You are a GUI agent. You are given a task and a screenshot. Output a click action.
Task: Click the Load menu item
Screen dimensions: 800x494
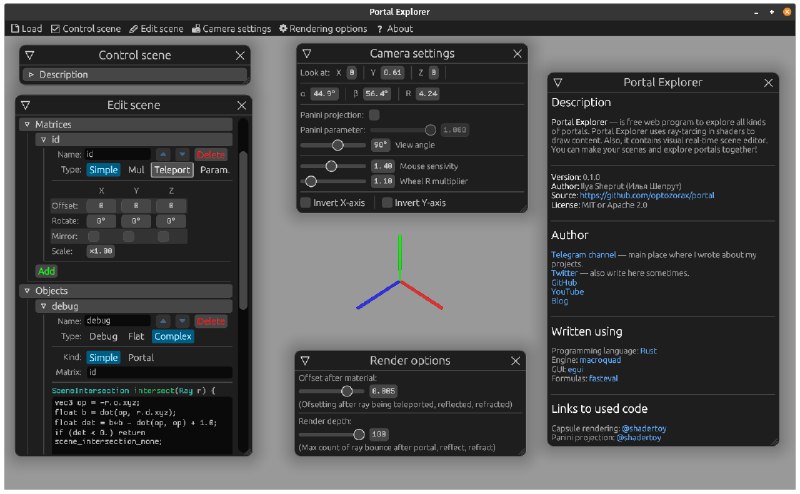click(x=27, y=29)
